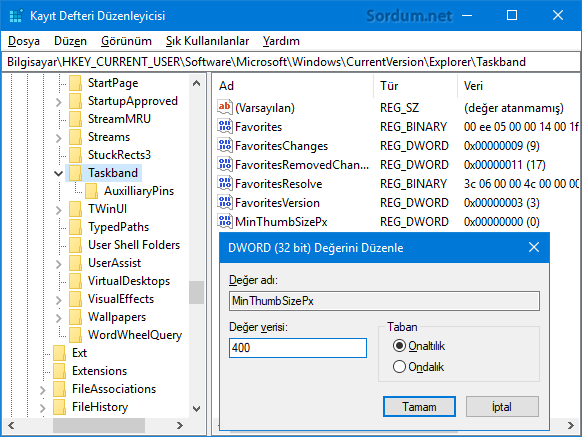Click the UserAssist folder icon
Screen dimensions: 582x437
75,263
